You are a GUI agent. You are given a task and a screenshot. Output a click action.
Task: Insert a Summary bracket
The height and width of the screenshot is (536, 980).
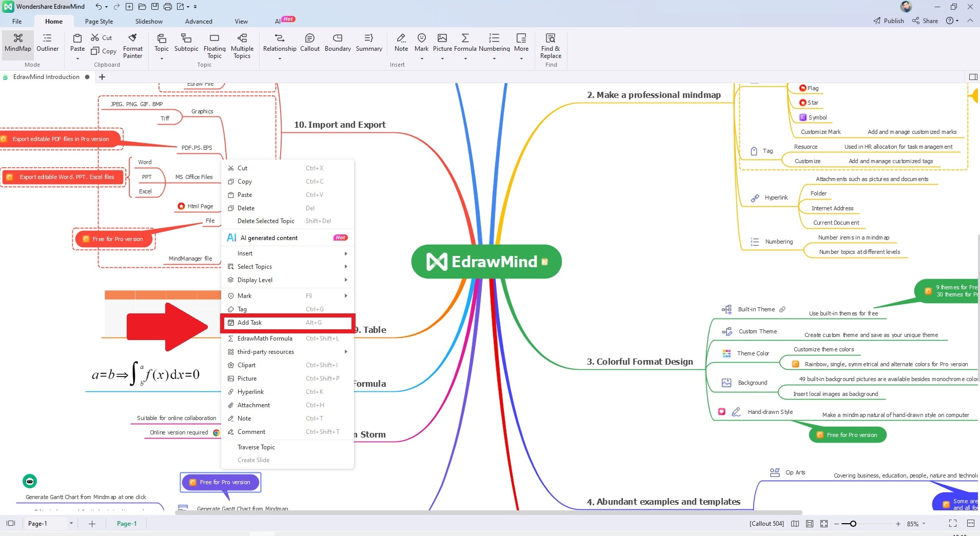click(x=369, y=42)
